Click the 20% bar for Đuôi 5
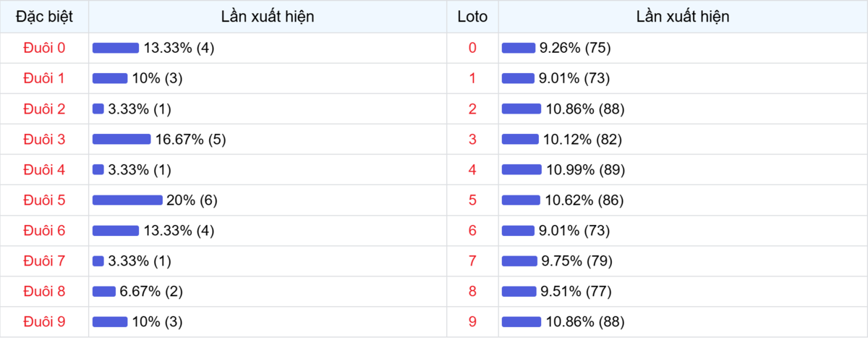The image size is (868, 338). click(x=127, y=200)
